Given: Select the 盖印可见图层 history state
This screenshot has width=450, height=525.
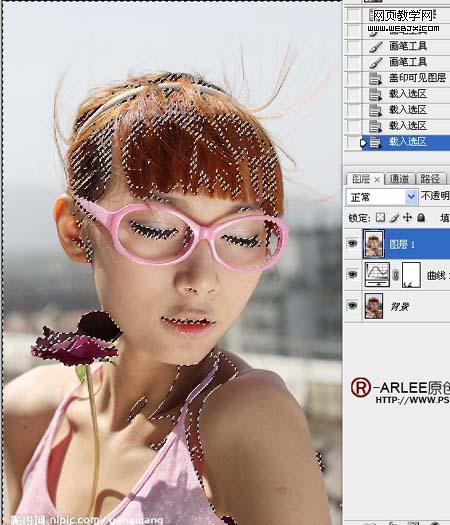Looking at the screenshot, I should point(406,78).
